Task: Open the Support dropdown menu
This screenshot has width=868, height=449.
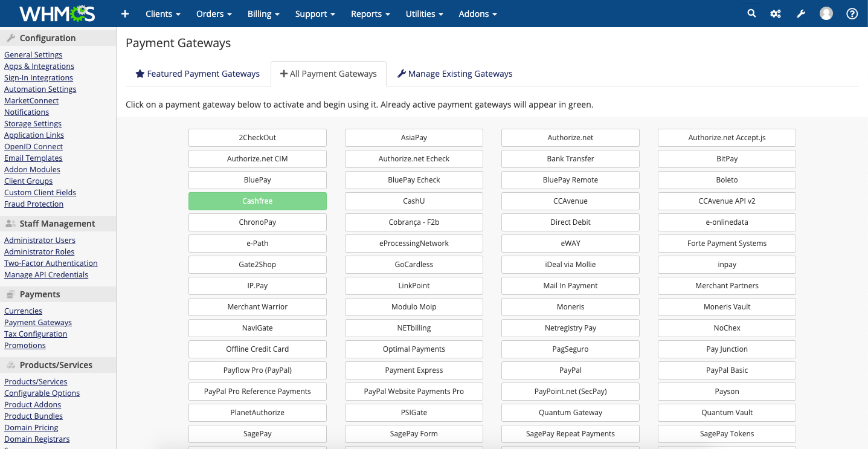Action: pyautogui.click(x=315, y=14)
